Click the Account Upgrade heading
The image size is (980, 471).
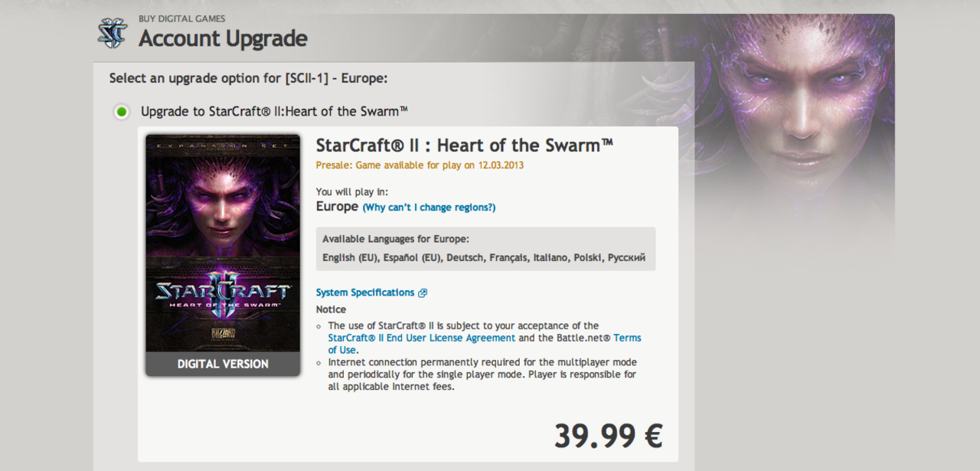click(222, 38)
